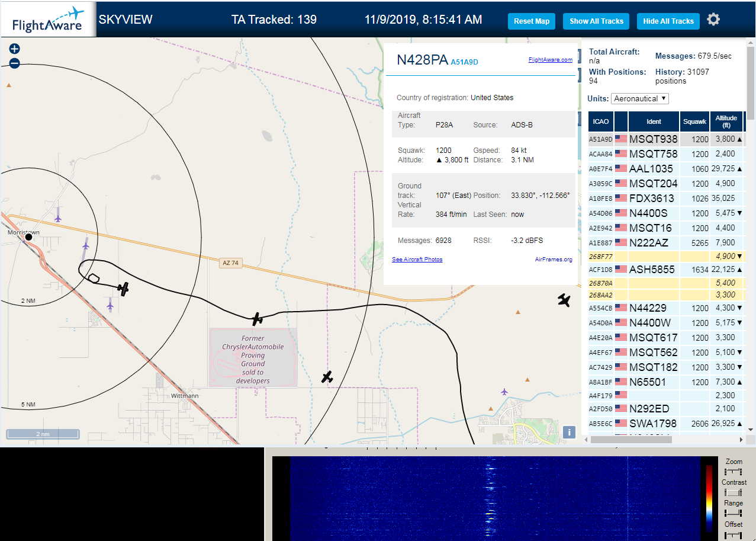Select the MSQT204 row

666,184
